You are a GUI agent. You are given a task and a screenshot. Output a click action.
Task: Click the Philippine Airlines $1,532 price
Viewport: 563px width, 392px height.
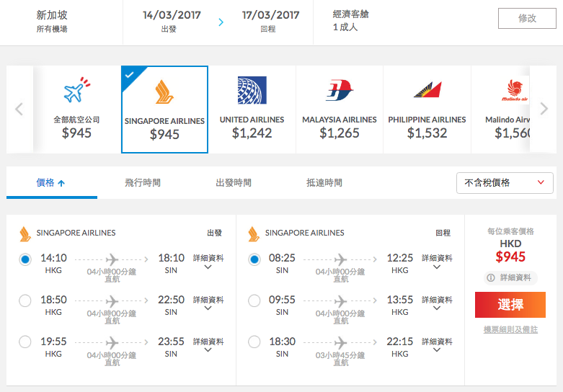(427, 133)
